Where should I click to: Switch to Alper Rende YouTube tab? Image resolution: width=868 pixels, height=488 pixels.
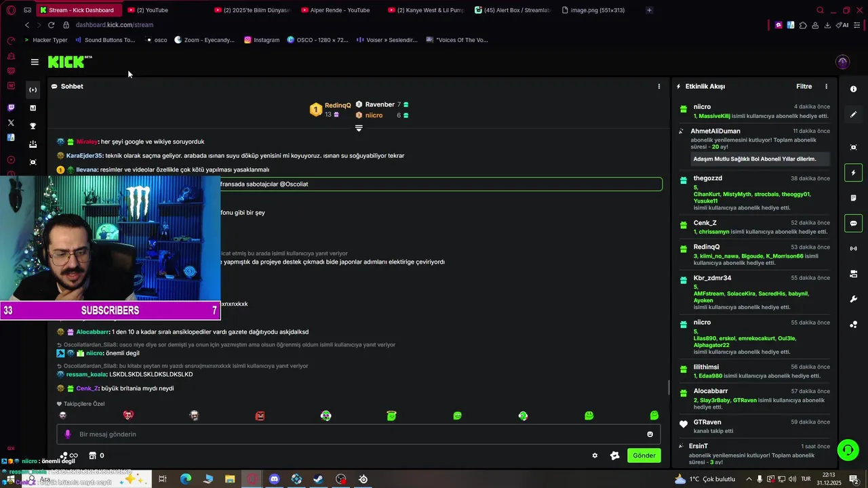339,10
